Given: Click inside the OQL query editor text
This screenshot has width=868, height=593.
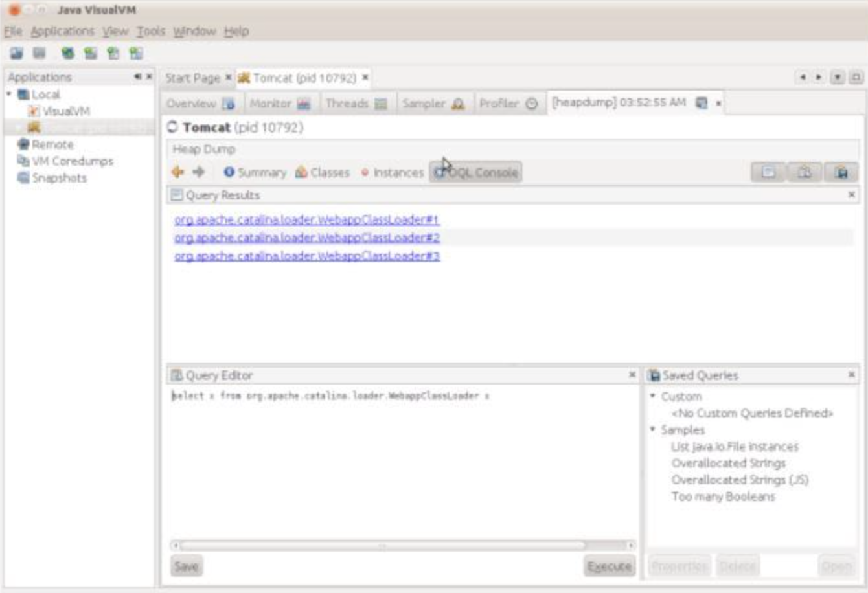Looking at the screenshot, I should pyautogui.click(x=330, y=396).
